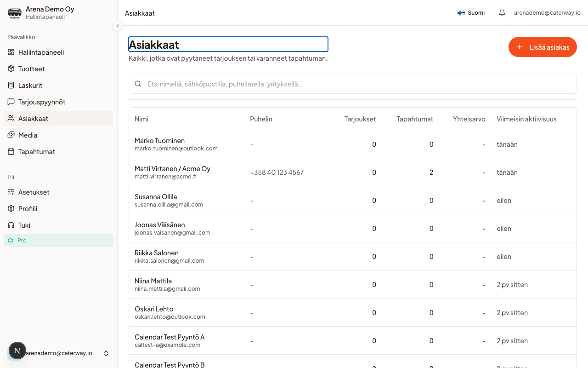Click the Lisää asiakas button

(x=543, y=47)
